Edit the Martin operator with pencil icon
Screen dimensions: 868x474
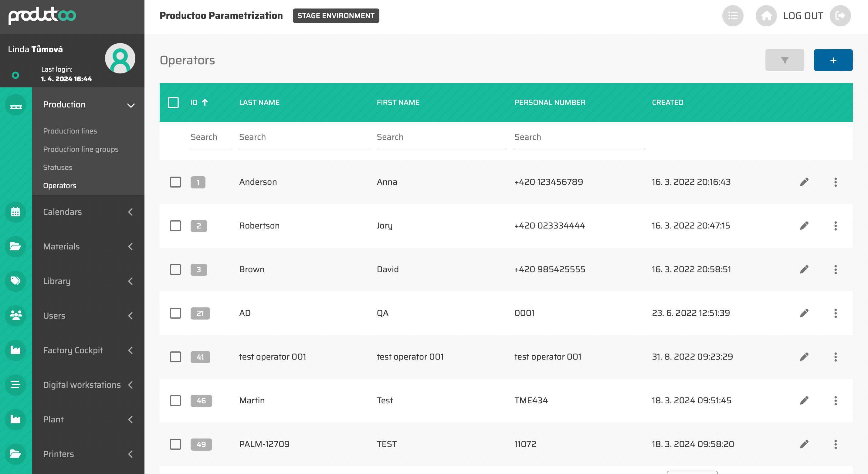pyautogui.click(x=804, y=401)
